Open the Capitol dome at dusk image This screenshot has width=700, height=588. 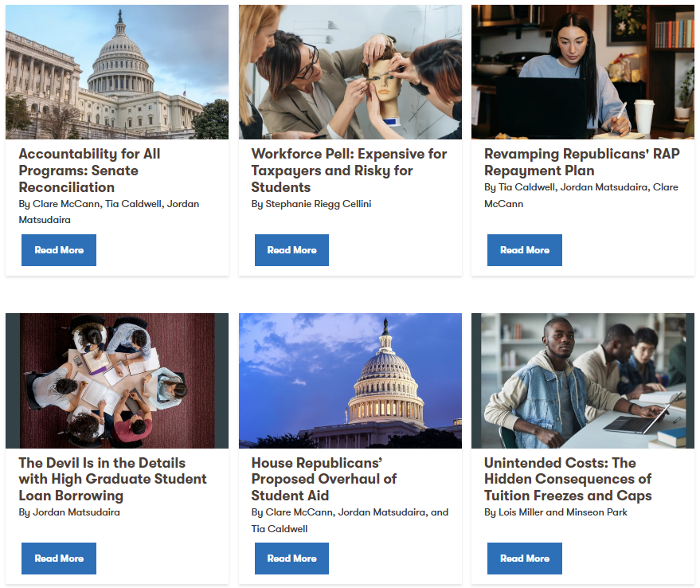tap(350, 381)
